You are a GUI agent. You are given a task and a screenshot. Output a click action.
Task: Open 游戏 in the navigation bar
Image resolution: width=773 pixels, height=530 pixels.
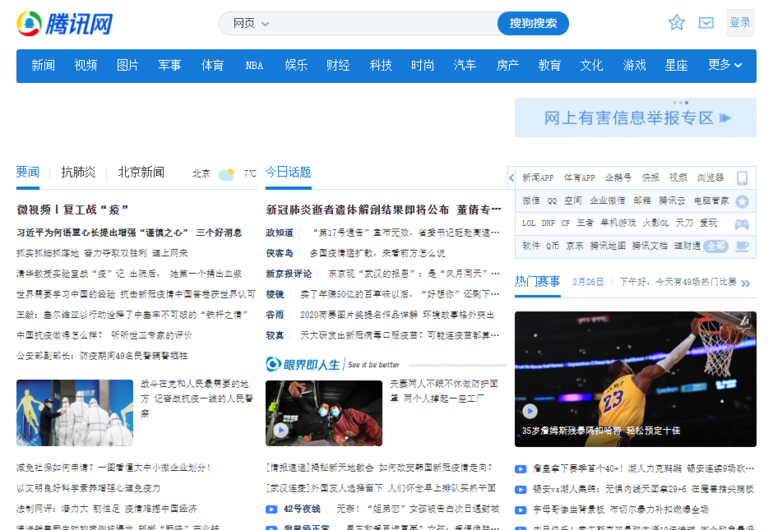[634, 66]
